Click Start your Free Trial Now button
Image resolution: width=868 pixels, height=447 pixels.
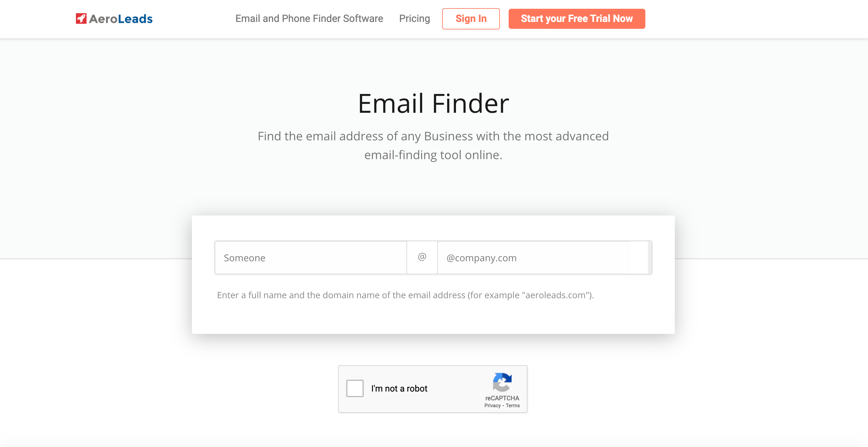click(577, 18)
